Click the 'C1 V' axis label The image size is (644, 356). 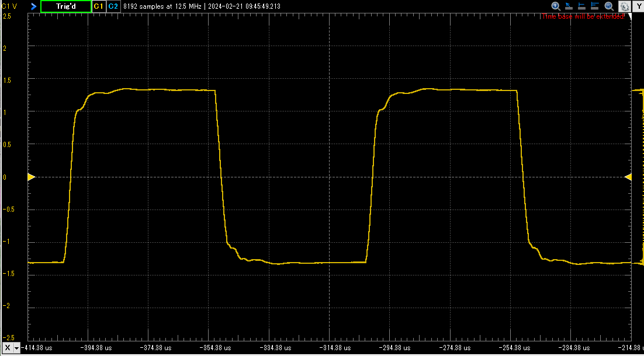click(x=9, y=6)
